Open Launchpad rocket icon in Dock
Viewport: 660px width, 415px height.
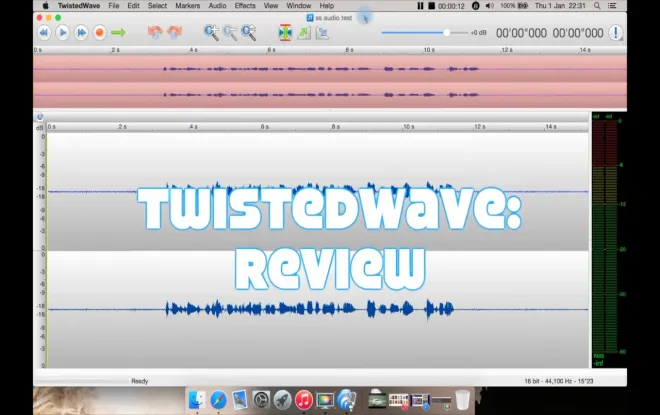pyautogui.click(x=282, y=399)
